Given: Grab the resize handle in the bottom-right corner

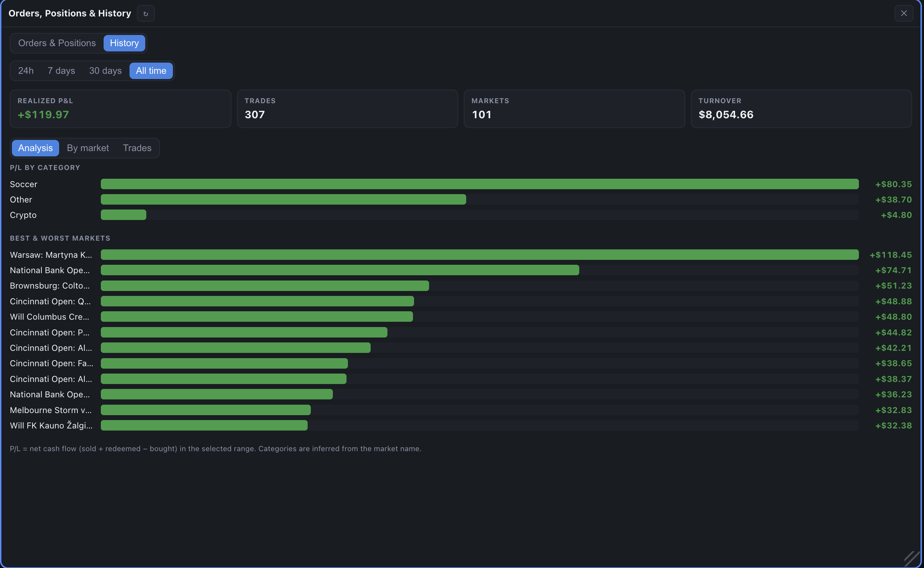Looking at the screenshot, I should (912, 559).
